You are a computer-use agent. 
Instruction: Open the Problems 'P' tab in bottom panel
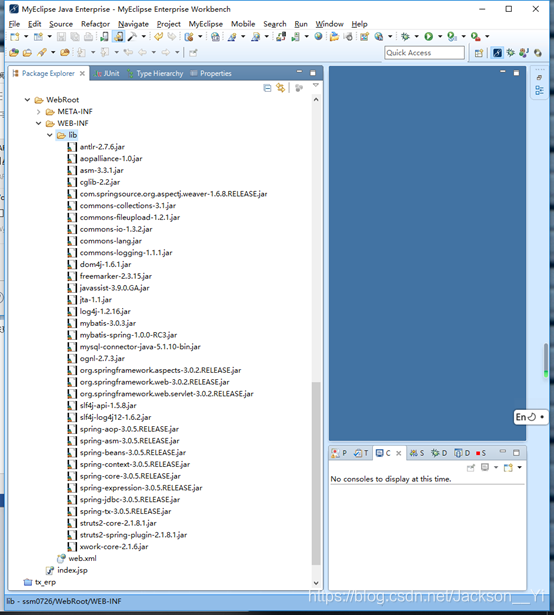tap(339, 453)
